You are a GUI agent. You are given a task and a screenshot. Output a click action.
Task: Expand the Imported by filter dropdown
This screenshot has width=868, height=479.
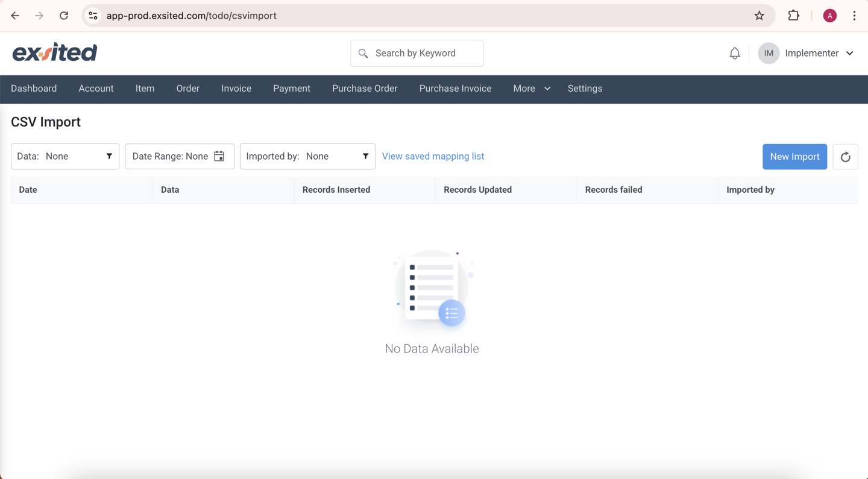point(308,156)
